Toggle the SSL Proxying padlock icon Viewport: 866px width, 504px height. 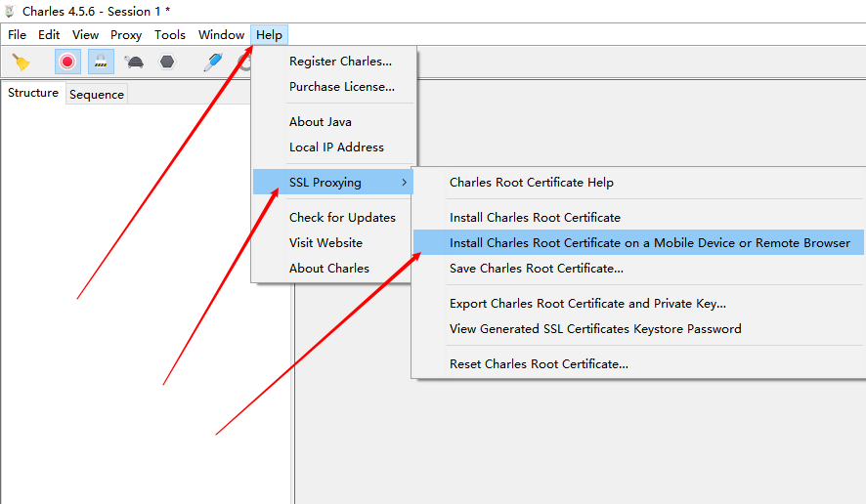pos(101,62)
